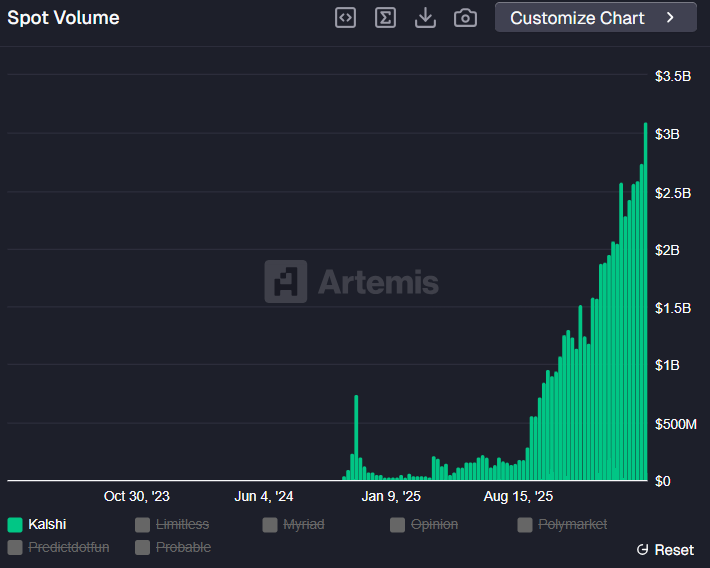The image size is (710, 568).
Task: Toggle Kalshi series visibility
Action: pos(37,525)
